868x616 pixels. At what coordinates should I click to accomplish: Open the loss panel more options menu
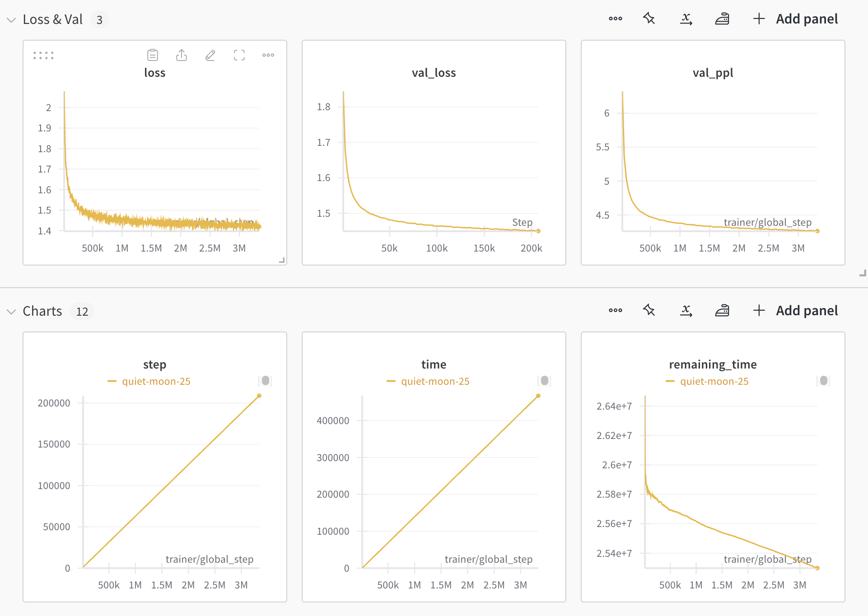[x=268, y=55]
